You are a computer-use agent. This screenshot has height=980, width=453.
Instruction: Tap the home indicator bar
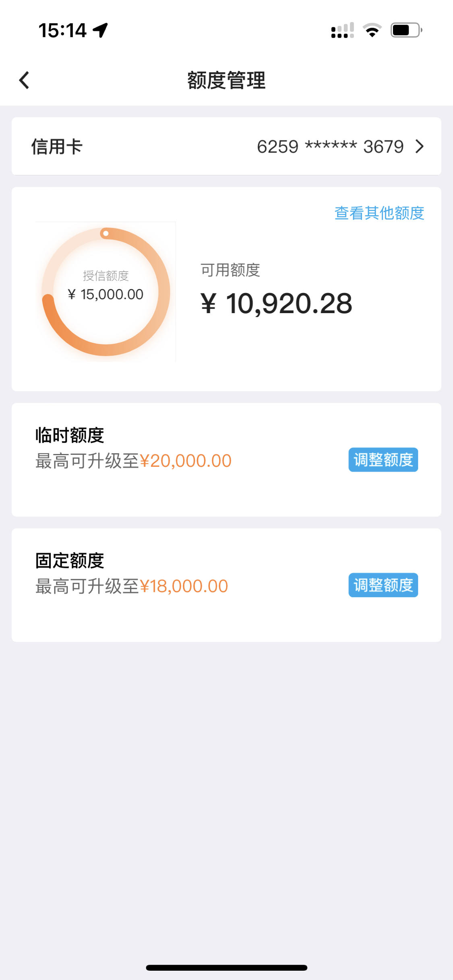tap(226, 968)
